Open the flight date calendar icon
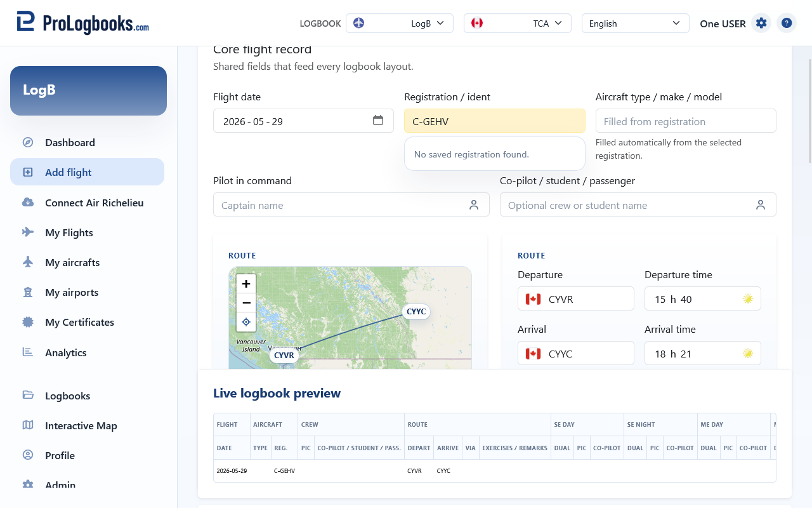 (x=378, y=121)
